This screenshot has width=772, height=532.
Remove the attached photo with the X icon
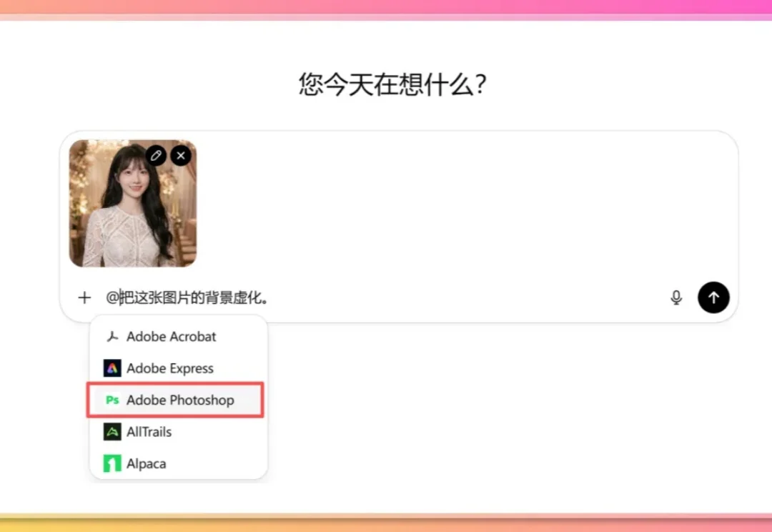tap(181, 155)
